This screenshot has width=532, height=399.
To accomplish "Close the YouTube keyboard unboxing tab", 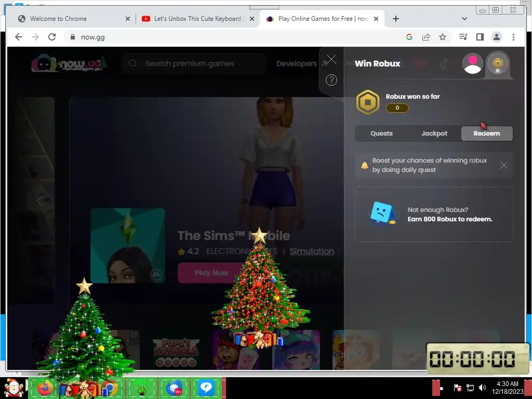I will point(252,19).
